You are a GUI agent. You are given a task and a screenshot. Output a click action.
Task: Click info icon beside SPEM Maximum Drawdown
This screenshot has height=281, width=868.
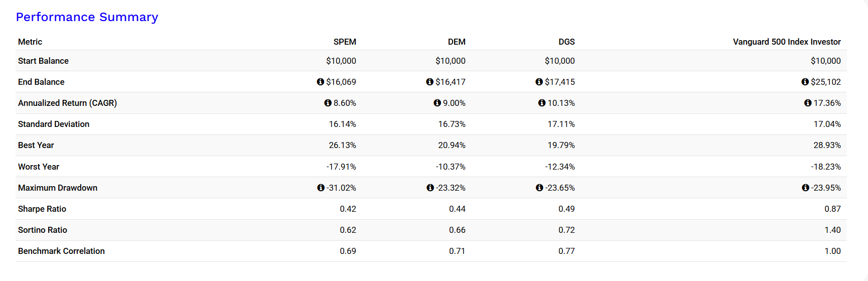click(x=321, y=188)
